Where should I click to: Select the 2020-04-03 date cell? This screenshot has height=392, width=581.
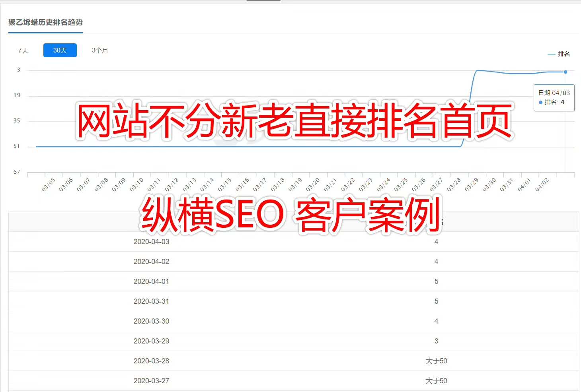(x=151, y=242)
